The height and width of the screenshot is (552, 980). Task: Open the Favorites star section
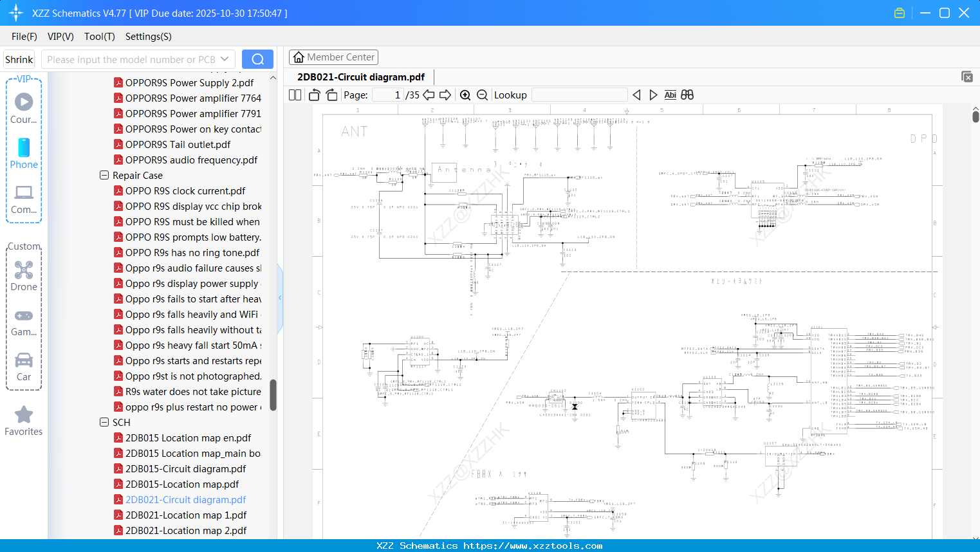[24, 421]
